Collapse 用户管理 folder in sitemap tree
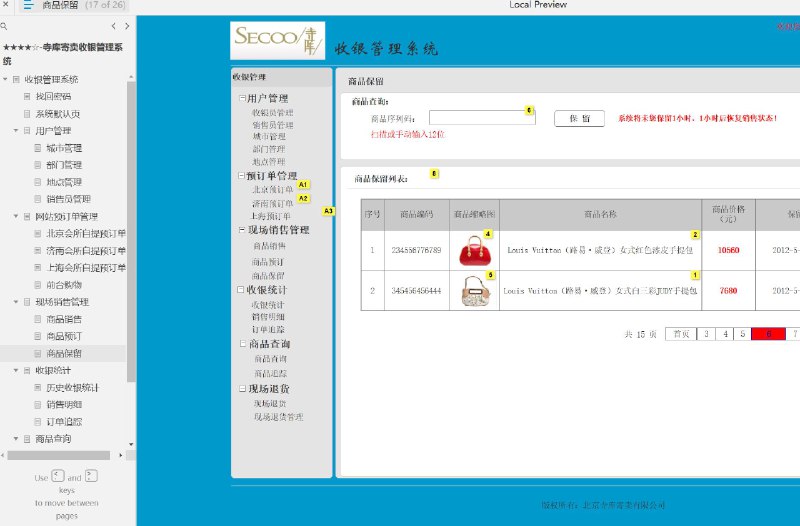 (x=16, y=131)
